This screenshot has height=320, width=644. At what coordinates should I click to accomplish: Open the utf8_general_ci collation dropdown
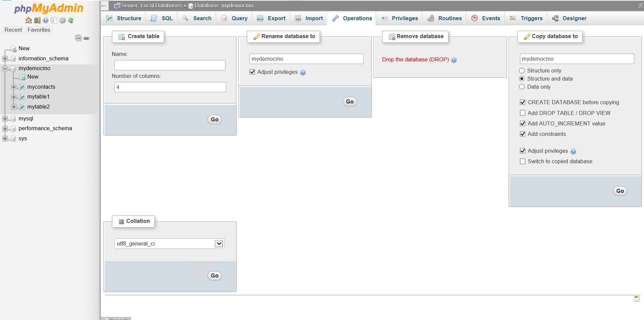click(219, 243)
